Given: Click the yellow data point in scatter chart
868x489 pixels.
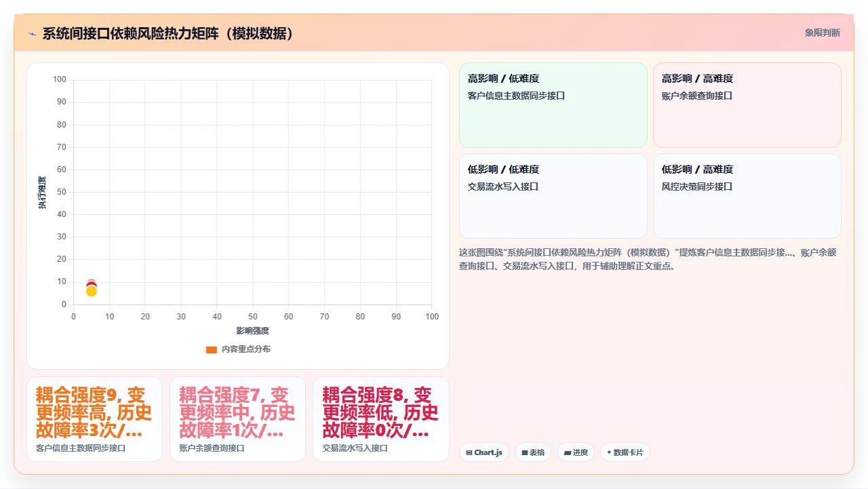Looking at the screenshot, I should (x=92, y=291).
